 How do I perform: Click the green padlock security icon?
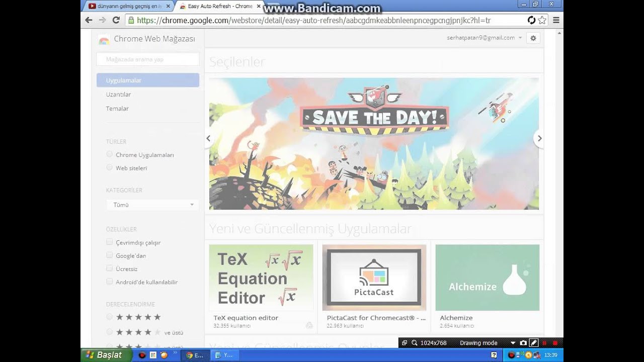pos(131,21)
